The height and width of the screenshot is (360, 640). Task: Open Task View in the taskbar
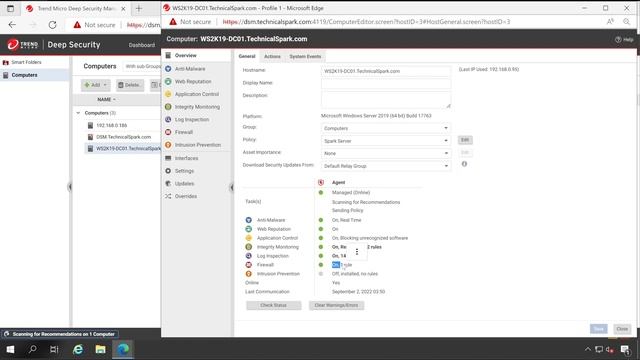click(x=54, y=349)
